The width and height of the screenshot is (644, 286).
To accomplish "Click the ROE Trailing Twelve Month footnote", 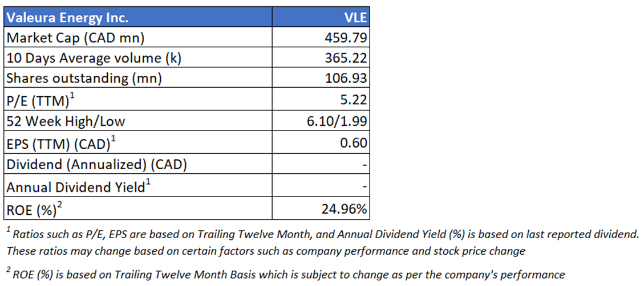I will [285, 275].
